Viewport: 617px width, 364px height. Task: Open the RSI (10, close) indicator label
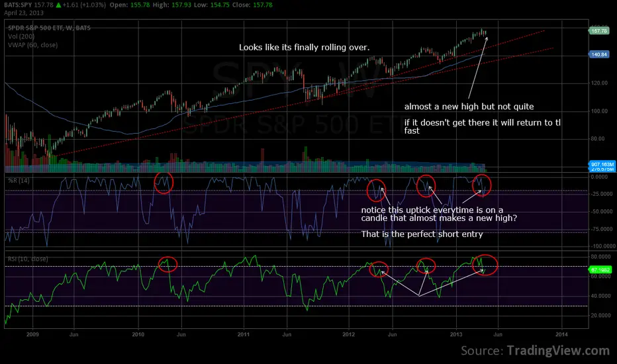tap(28, 259)
